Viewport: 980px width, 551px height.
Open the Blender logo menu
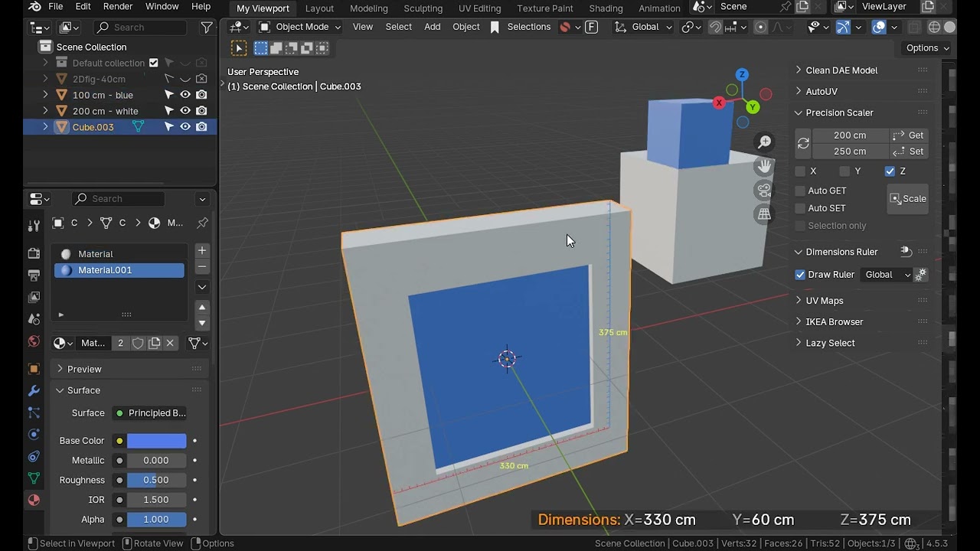click(34, 6)
